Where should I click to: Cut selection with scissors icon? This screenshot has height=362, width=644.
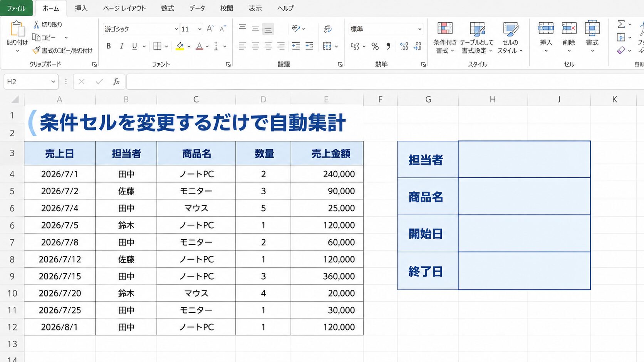(36, 25)
